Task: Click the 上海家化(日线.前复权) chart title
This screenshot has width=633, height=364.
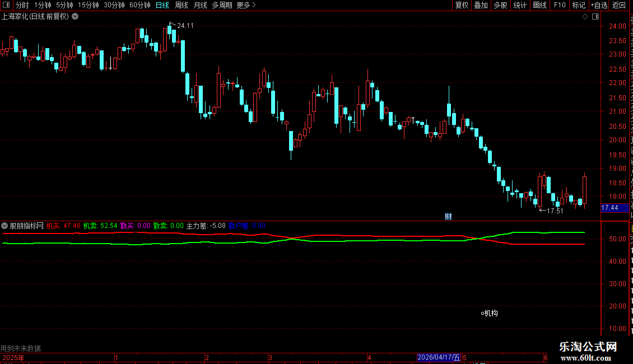Action: point(35,17)
